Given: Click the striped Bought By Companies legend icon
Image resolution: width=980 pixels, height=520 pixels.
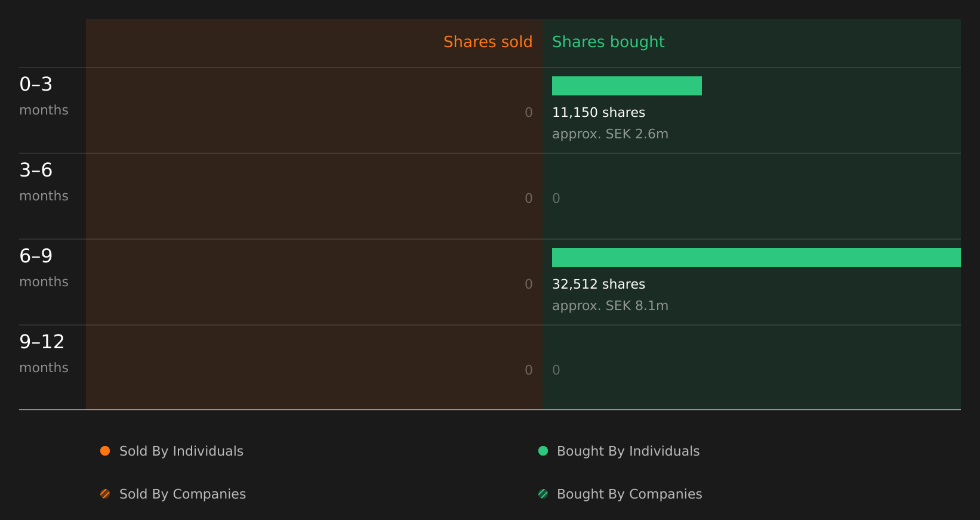Looking at the screenshot, I should pos(543,494).
